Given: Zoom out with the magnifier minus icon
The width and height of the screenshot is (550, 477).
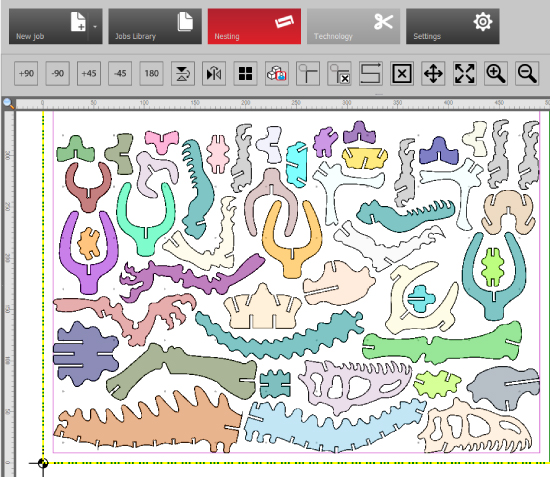Looking at the screenshot, I should [x=527, y=73].
